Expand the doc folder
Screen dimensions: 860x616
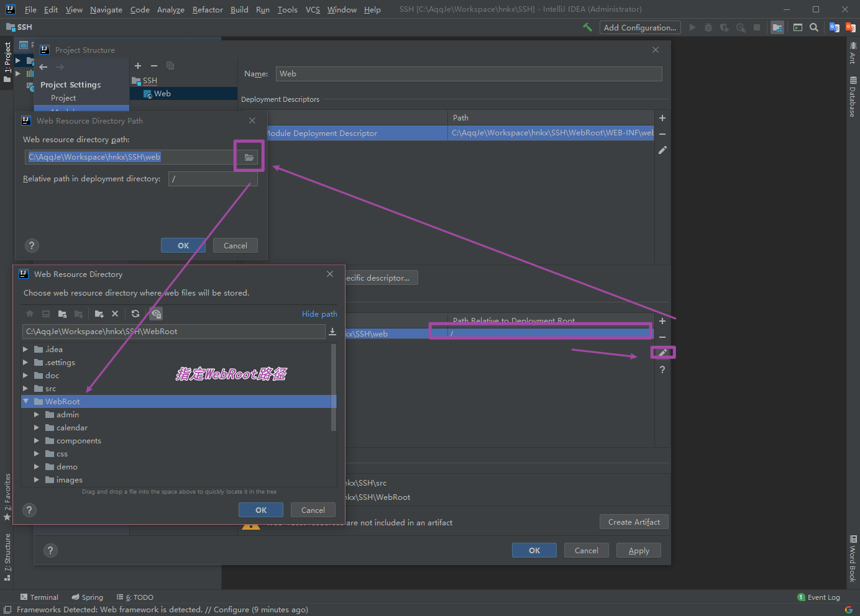pos(25,376)
